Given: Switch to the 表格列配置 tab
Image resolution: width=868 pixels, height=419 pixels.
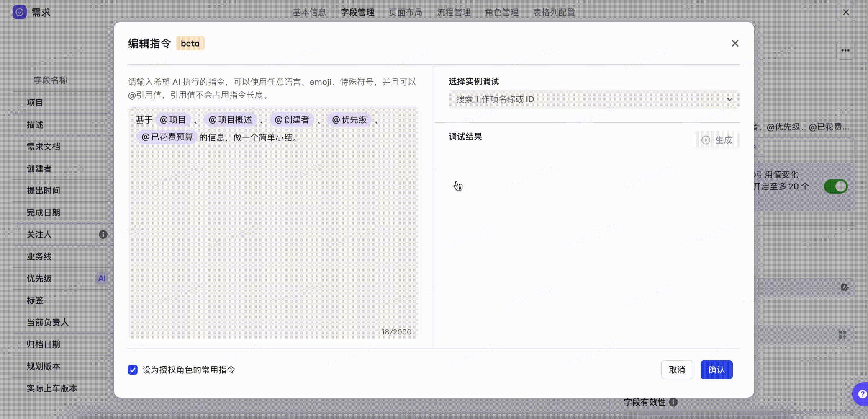Looking at the screenshot, I should [554, 12].
